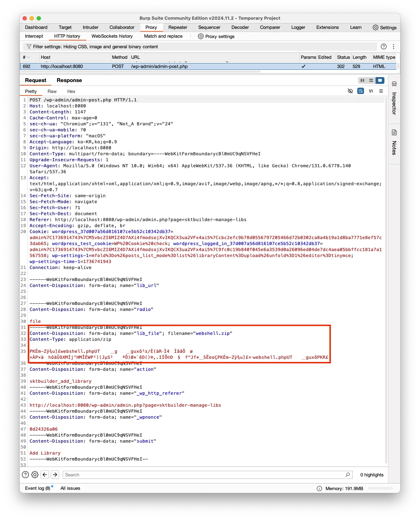Image resolution: width=420 pixels, height=519 pixels.
Task: Click the 0 highlights label
Action: pyautogui.click(x=372, y=475)
